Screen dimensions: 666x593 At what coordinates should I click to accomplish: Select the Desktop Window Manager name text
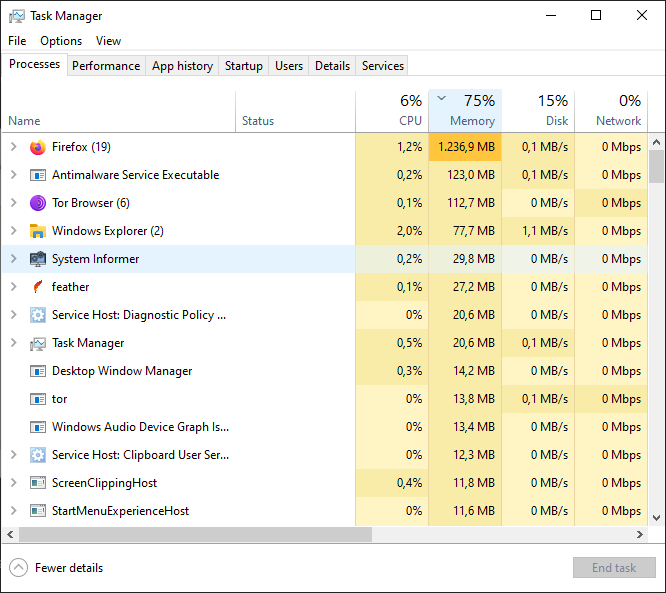[x=122, y=371]
